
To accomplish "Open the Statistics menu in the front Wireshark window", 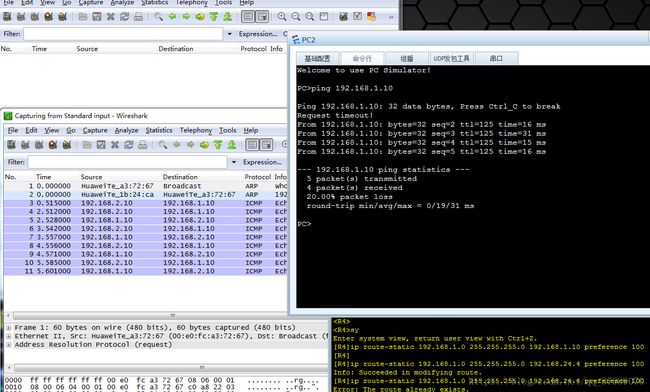I will pyautogui.click(x=159, y=130).
